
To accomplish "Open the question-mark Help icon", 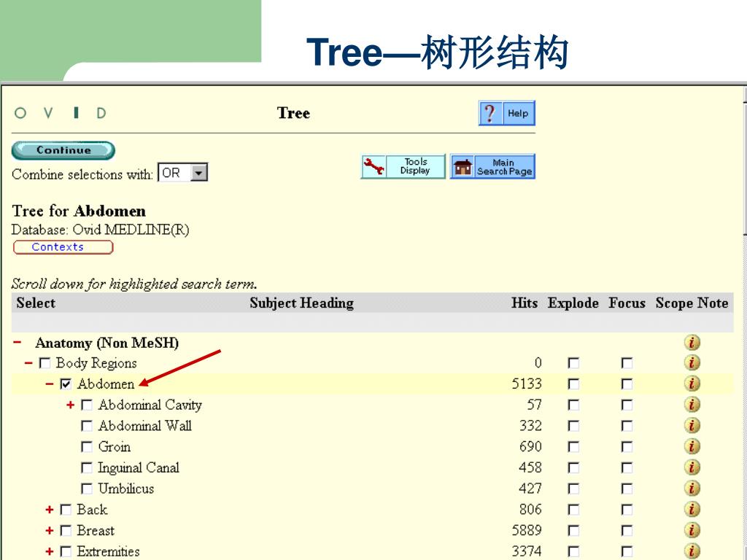I will tap(489, 113).
